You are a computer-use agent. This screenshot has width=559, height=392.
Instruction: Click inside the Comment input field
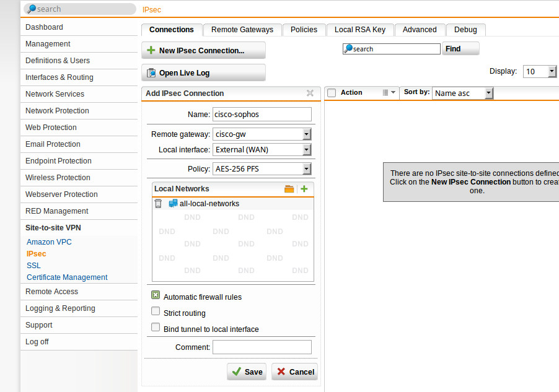tap(262, 347)
